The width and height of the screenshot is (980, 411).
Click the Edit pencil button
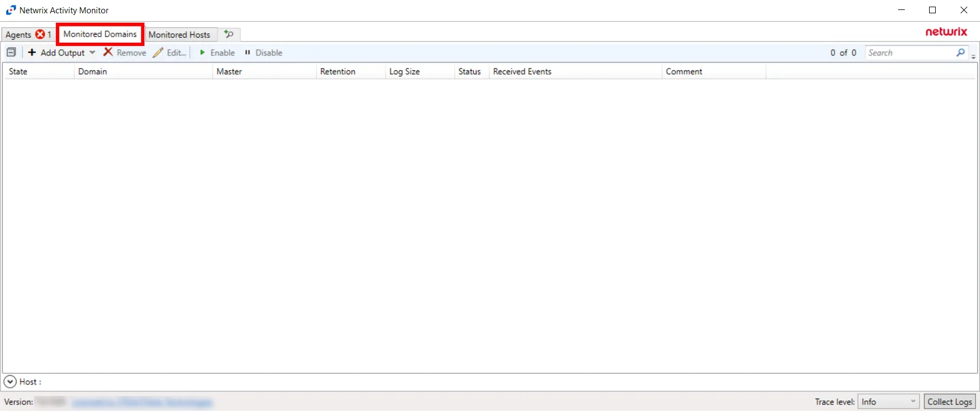point(169,53)
